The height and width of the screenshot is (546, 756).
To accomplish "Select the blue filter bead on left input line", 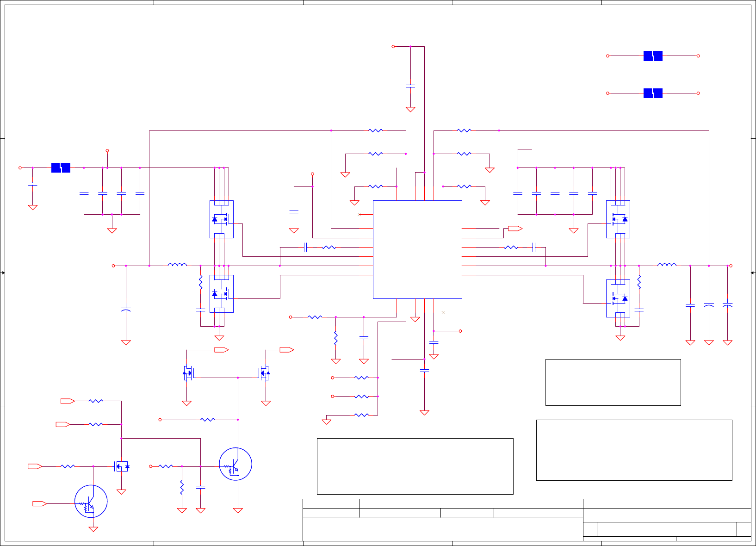I will [x=61, y=168].
